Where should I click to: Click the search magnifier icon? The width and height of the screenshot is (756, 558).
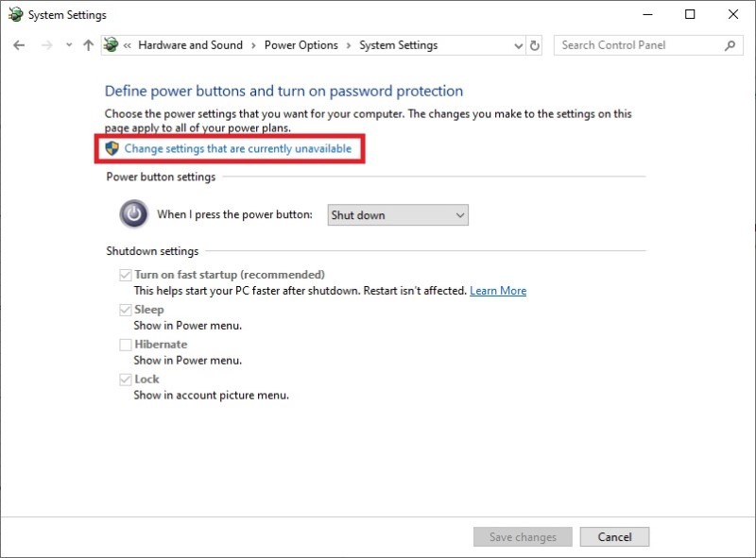728,44
